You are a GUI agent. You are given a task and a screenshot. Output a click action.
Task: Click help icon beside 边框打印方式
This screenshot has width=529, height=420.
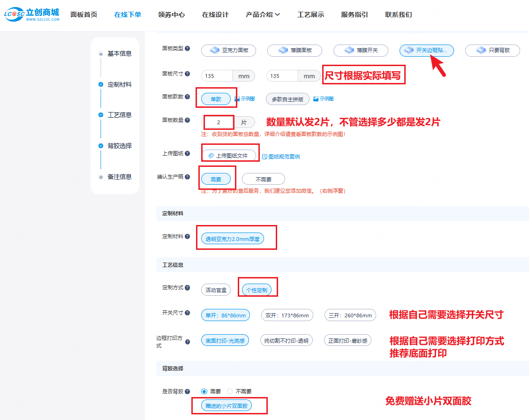click(x=188, y=342)
